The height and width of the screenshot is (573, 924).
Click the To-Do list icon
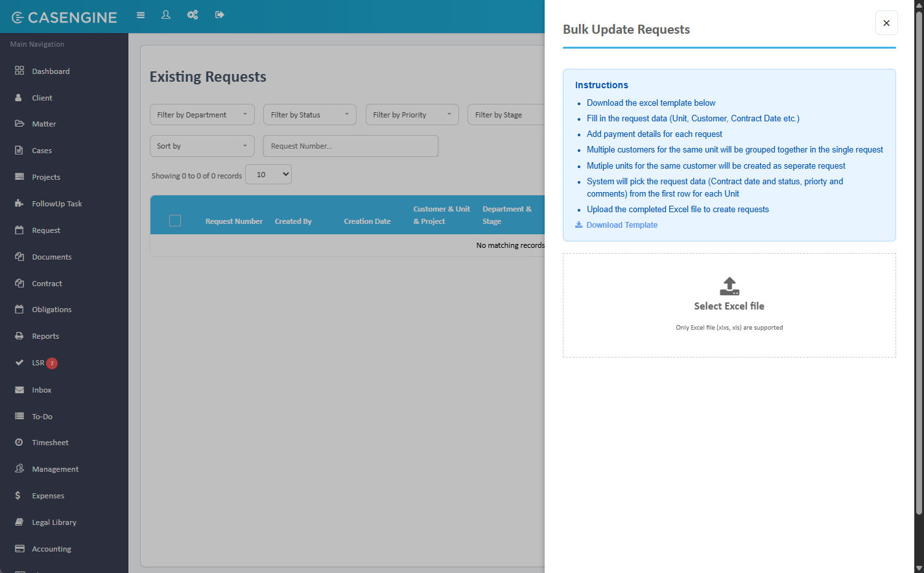[x=19, y=416]
